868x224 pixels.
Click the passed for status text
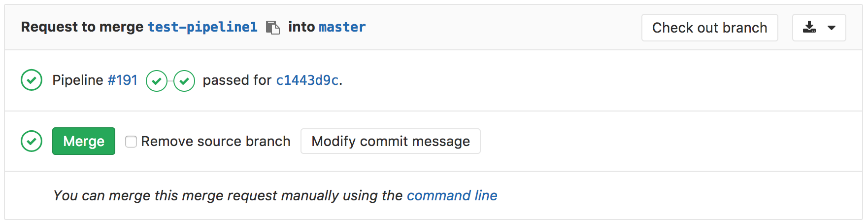[x=236, y=80]
